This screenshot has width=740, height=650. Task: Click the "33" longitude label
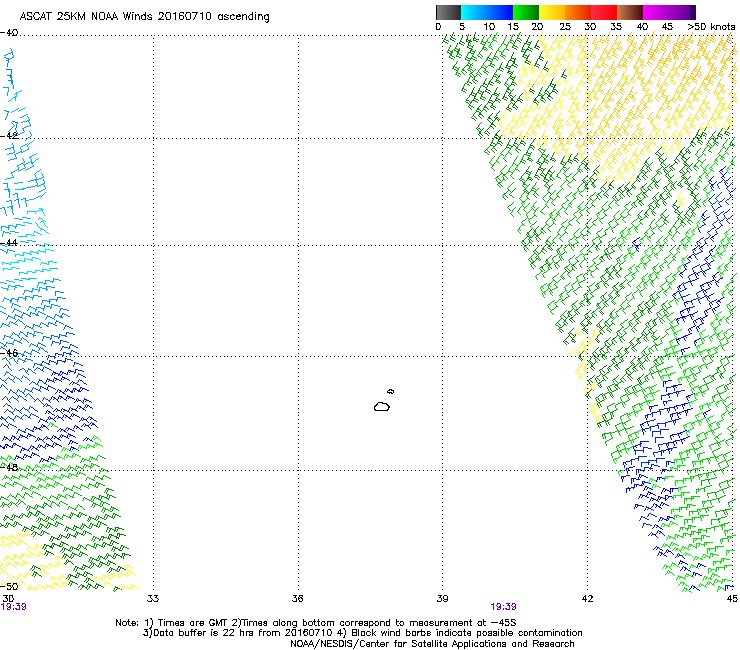tap(153, 599)
